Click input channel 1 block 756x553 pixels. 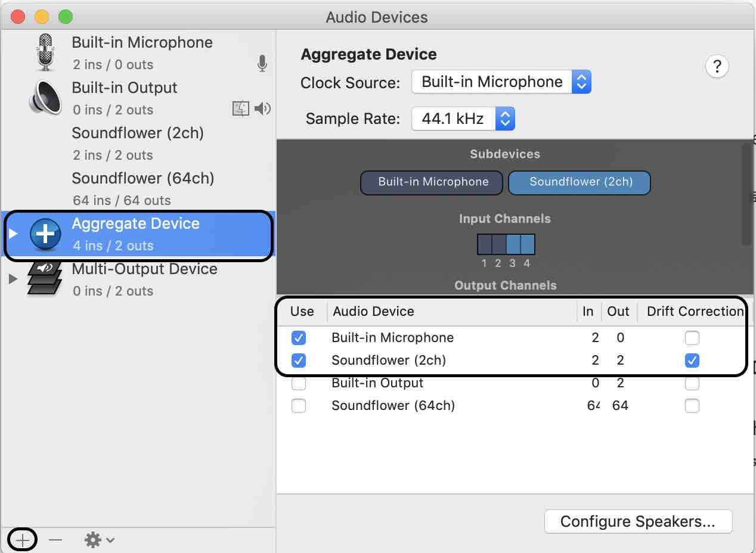coord(484,244)
